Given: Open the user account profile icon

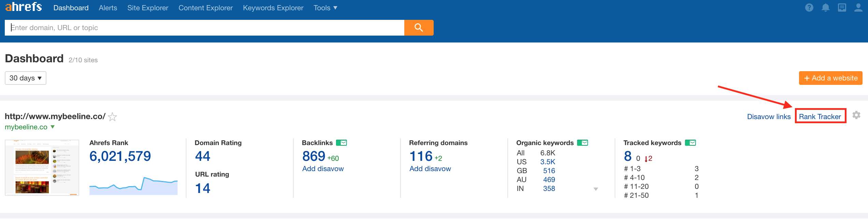Looking at the screenshot, I should click(x=858, y=8).
